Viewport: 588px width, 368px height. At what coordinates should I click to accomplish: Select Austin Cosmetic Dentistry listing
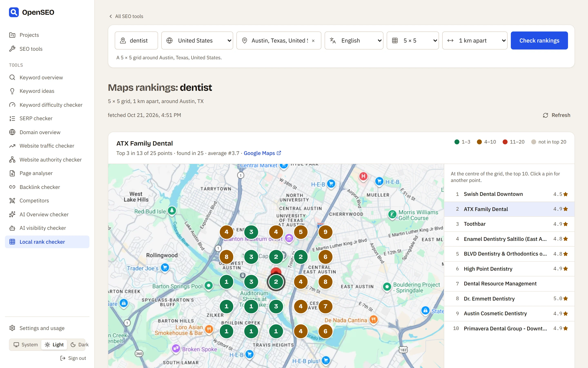tap(509, 313)
